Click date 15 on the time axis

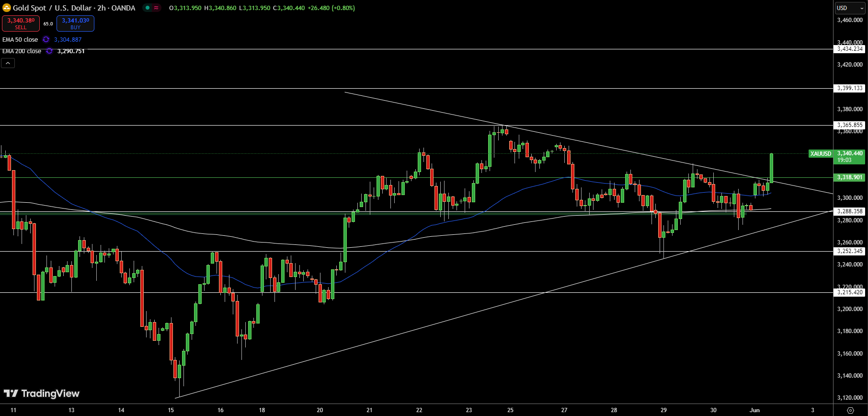(171, 410)
